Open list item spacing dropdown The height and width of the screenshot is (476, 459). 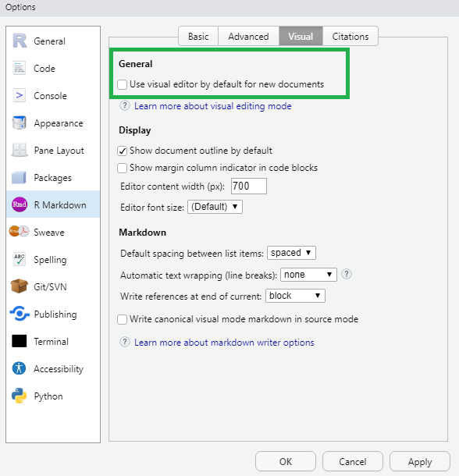tap(291, 253)
